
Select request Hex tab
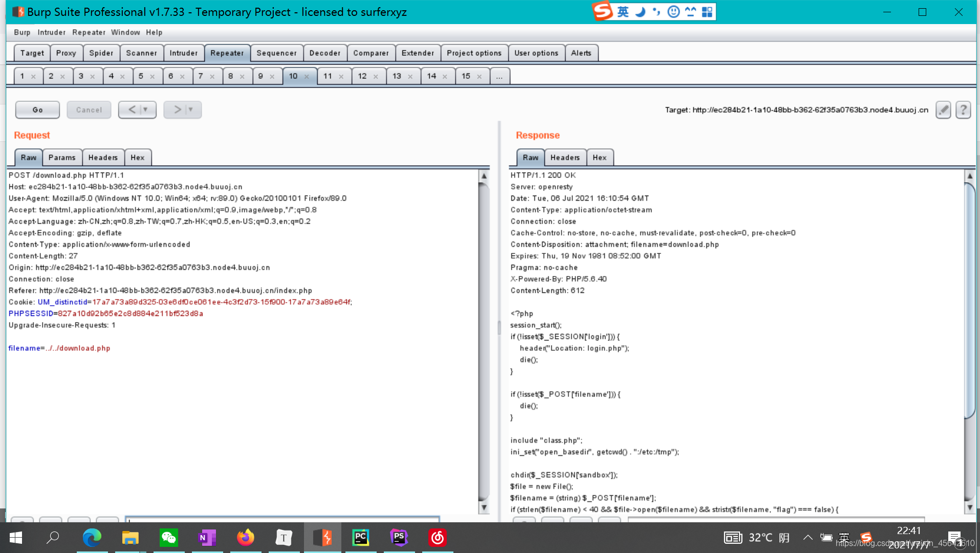(138, 158)
